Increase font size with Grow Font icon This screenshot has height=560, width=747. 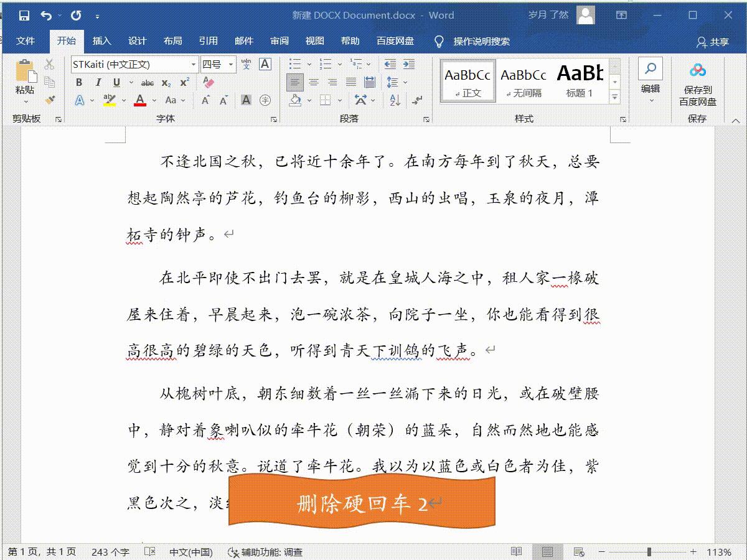[x=205, y=98]
